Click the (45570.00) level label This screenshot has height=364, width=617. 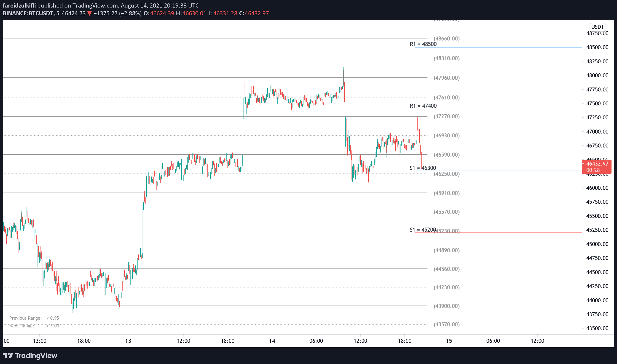446,212
